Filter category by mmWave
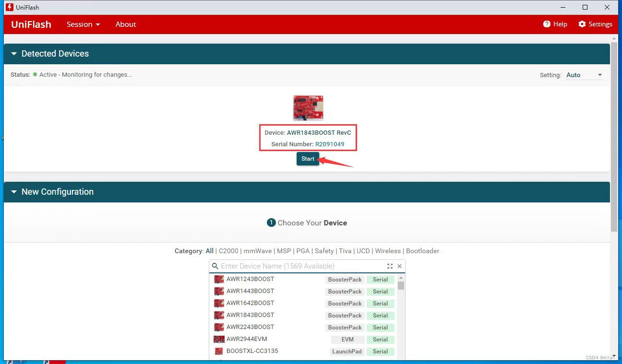Screen dimensions: 622x364 pos(258,251)
